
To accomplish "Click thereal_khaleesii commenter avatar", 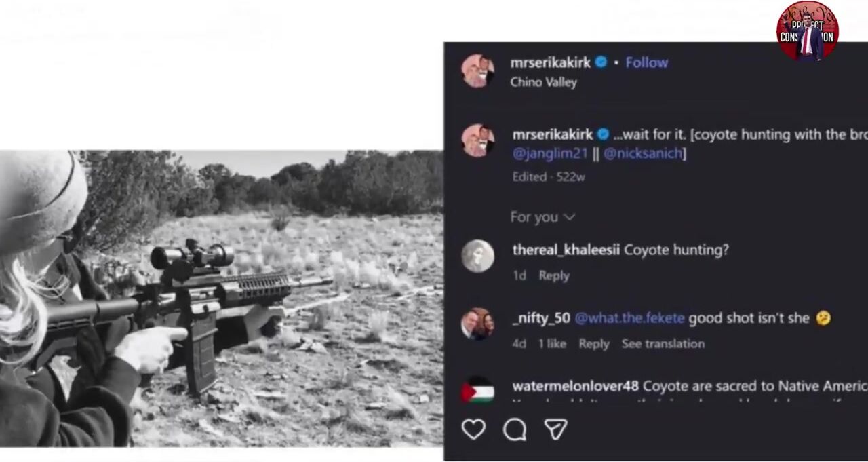I will [x=477, y=256].
